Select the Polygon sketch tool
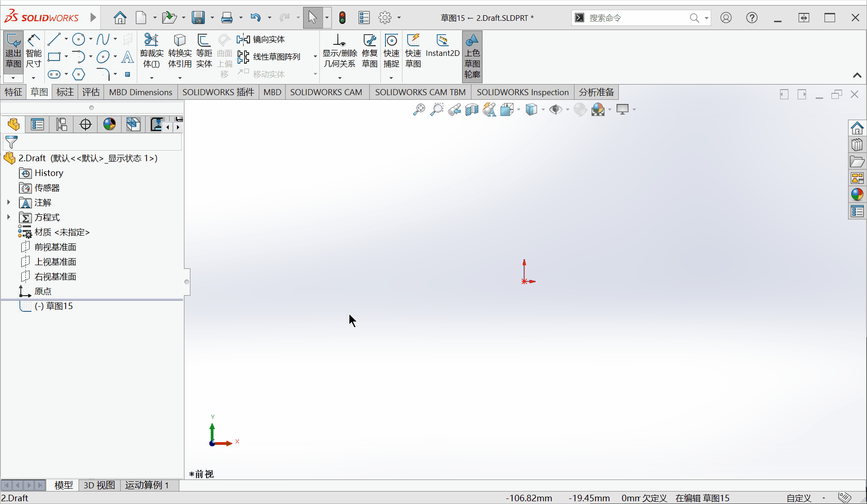This screenshot has height=504, width=867. click(x=79, y=74)
